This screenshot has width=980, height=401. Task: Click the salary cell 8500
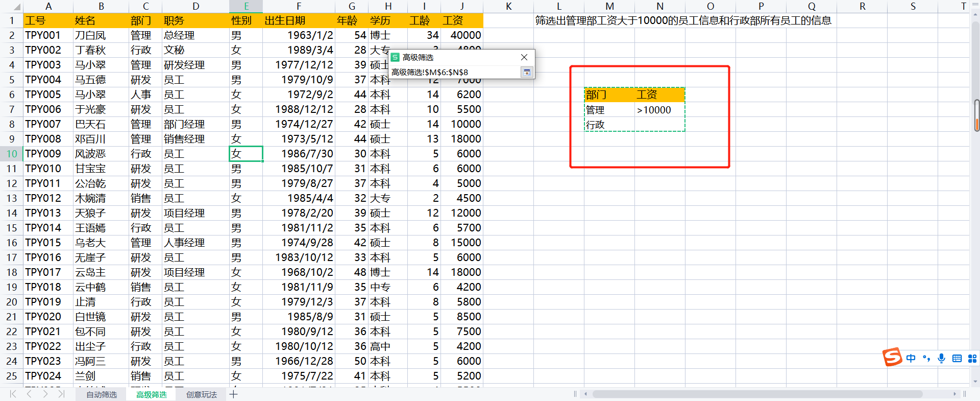tap(462, 317)
